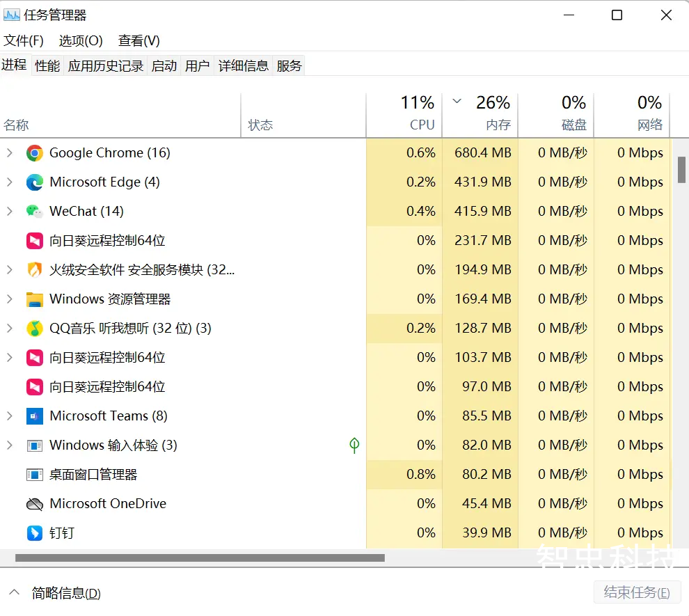The image size is (689, 616).
Task: Click icon of 向日葵远程控制64位 using 231.7 MB
Action: point(35,241)
